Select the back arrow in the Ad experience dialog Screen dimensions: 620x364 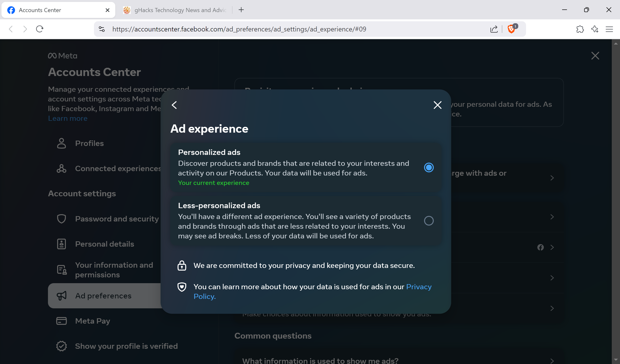174,105
